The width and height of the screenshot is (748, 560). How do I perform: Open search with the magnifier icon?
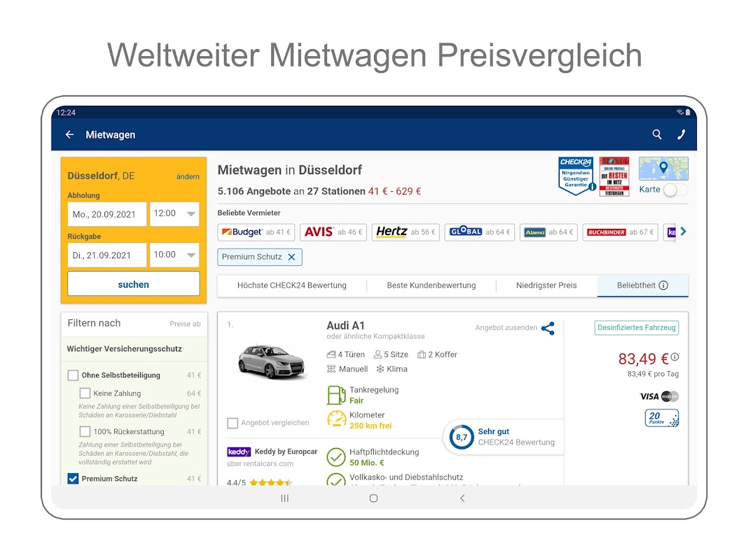click(657, 134)
